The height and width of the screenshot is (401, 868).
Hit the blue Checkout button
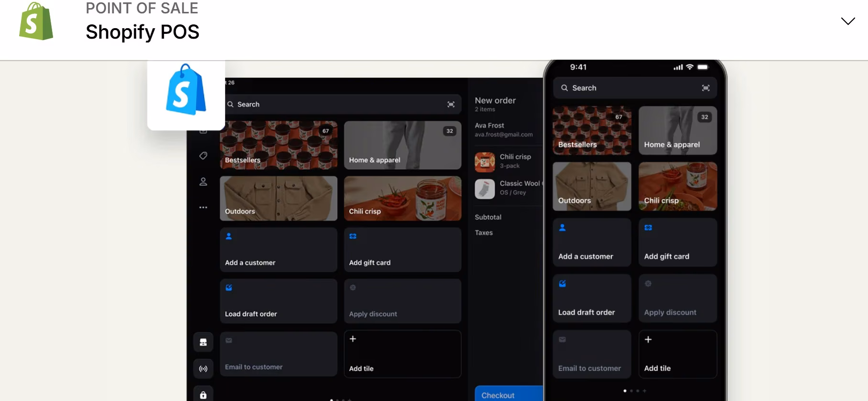[x=509, y=393]
